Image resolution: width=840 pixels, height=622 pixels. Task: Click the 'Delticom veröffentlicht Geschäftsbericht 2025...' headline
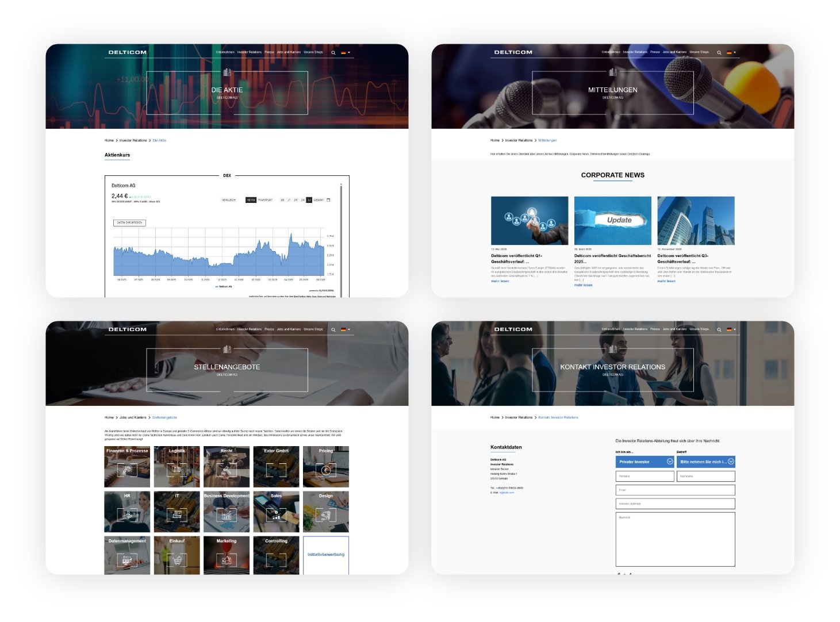[612, 259]
